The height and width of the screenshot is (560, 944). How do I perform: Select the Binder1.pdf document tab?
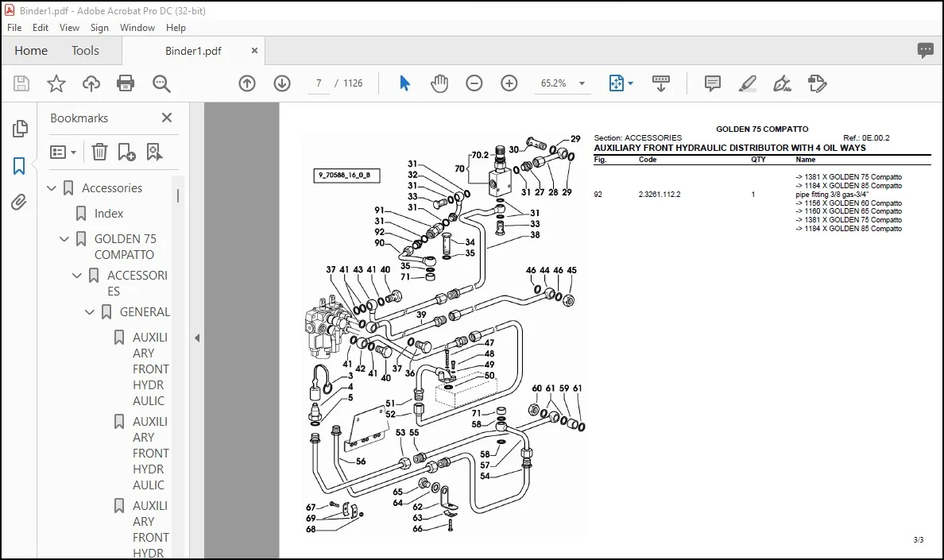(x=193, y=51)
